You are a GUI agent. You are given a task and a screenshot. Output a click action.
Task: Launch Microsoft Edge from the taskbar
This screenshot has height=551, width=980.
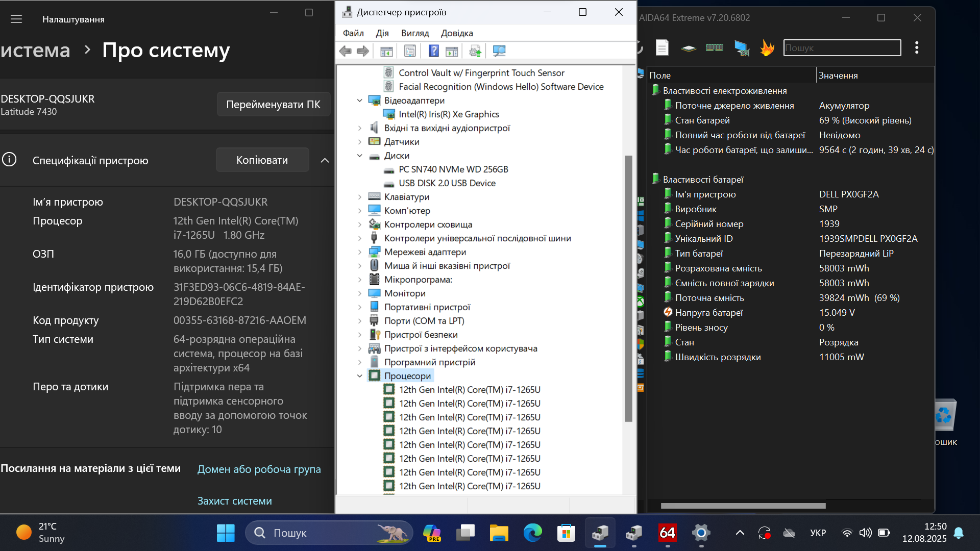pos(533,533)
